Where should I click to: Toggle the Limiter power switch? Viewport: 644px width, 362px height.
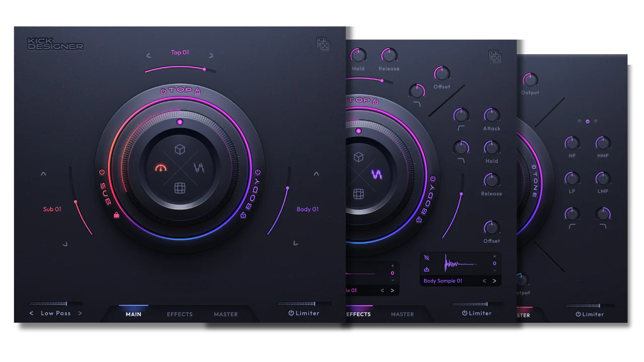tap(291, 313)
